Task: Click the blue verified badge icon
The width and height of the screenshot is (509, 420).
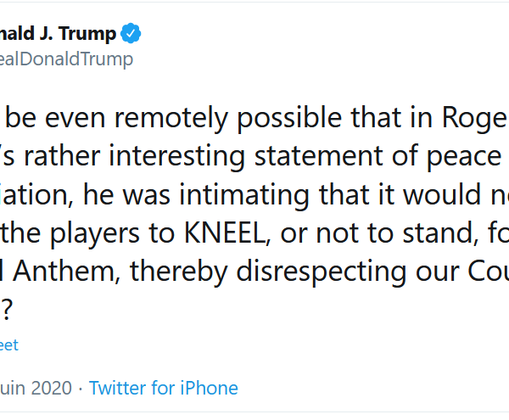Action: (131, 35)
